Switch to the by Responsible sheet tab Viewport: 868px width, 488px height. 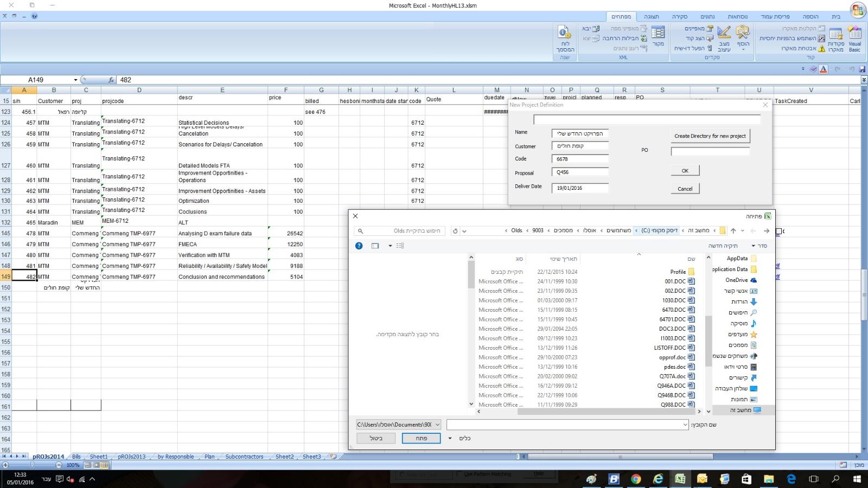175,457
